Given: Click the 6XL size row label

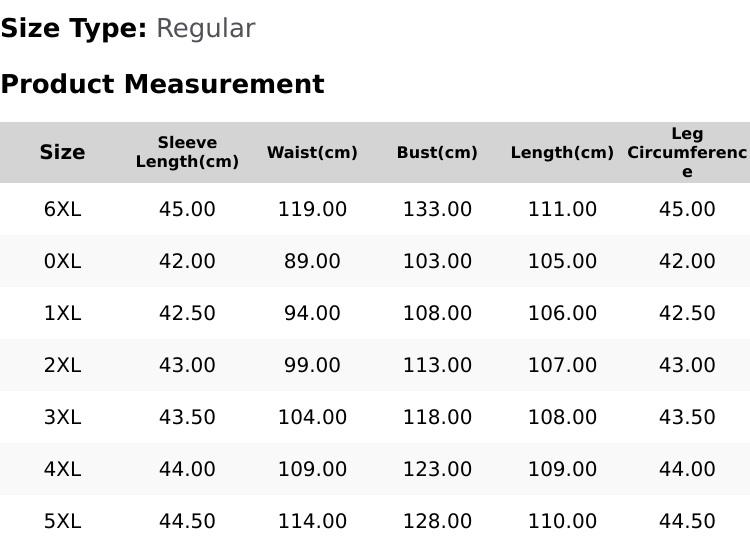Looking at the screenshot, I should coord(62,209).
